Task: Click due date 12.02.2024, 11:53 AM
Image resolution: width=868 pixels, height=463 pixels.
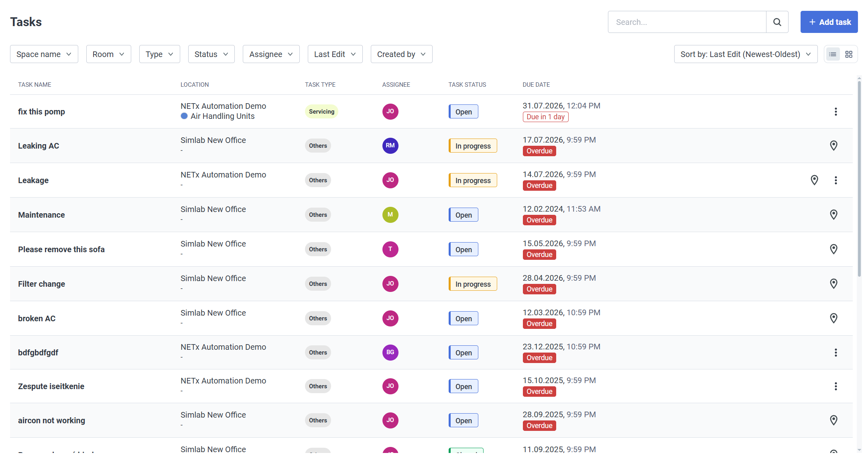Action: pyautogui.click(x=561, y=209)
